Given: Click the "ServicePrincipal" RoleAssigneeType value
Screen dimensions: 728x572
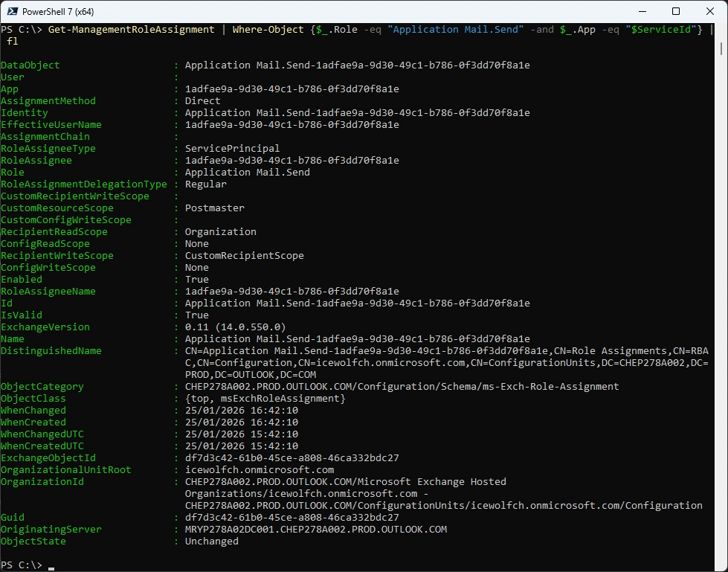Looking at the screenshot, I should click(232, 149).
